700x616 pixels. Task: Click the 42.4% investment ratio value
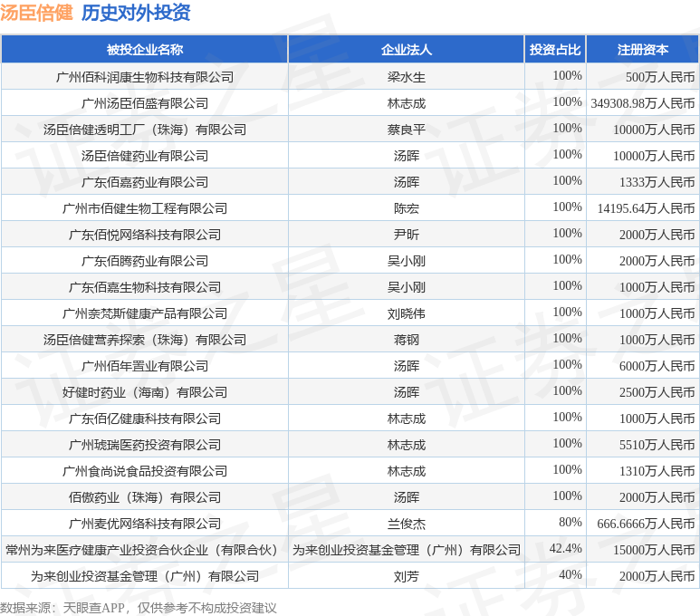(566, 549)
